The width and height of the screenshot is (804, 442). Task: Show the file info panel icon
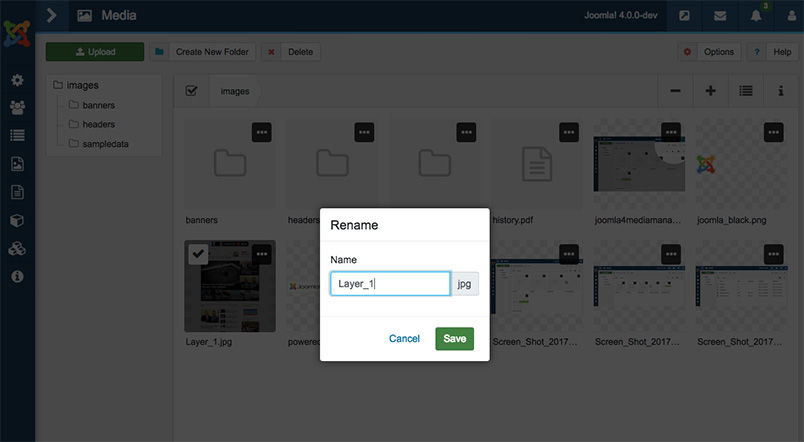[x=780, y=91]
